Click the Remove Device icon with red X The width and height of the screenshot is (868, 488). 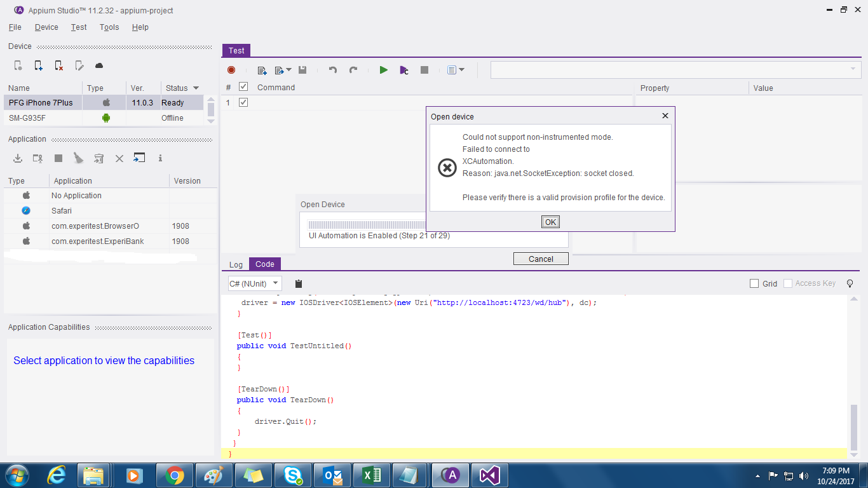[x=58, y=65]
